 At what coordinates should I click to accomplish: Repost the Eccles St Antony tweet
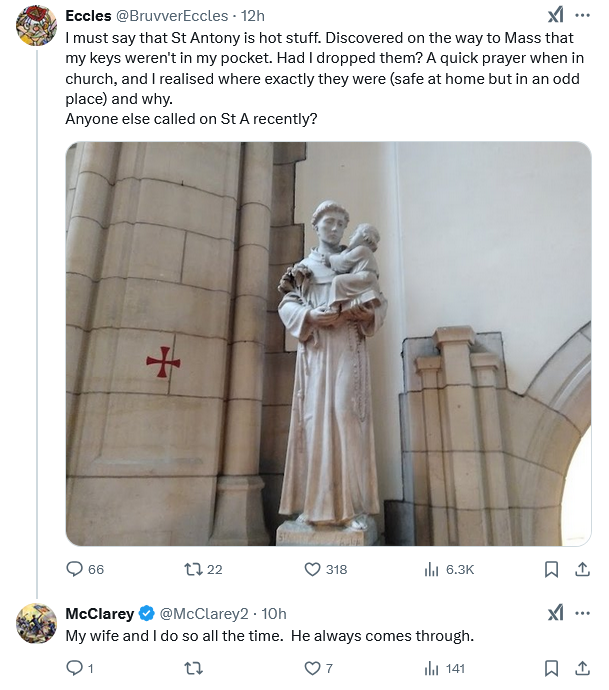pos(194,569)
